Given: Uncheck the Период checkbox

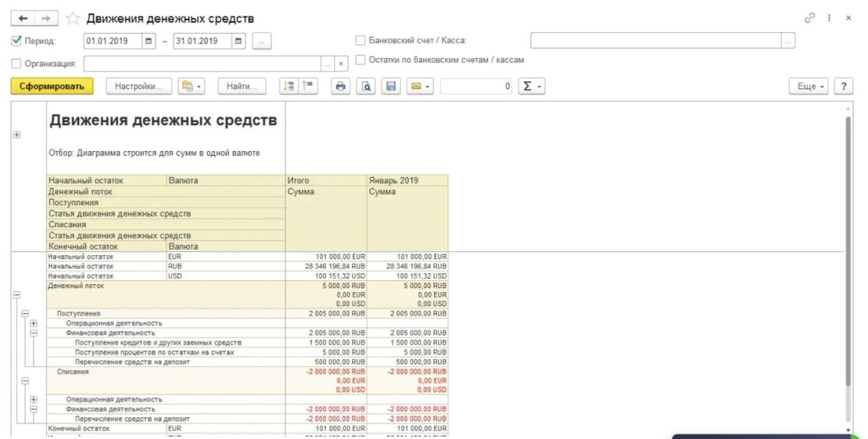Looking at the screenshot, I should [x=17, y=41].
